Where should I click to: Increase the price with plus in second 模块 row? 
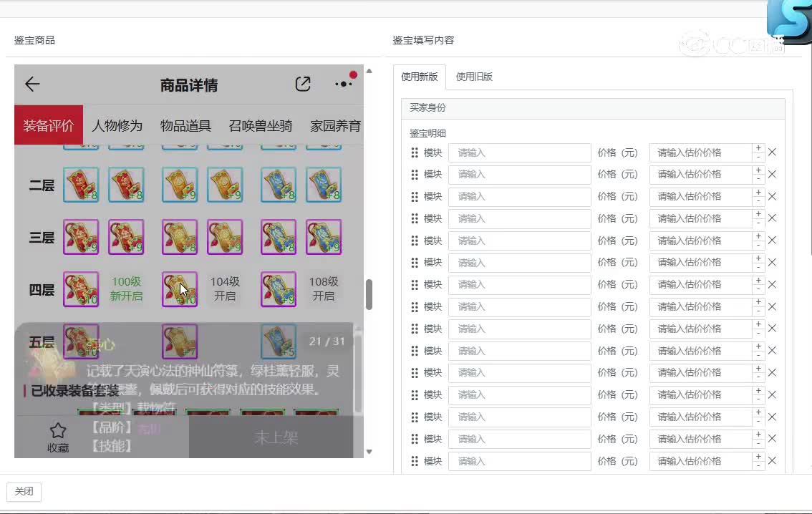coord(758,170)
